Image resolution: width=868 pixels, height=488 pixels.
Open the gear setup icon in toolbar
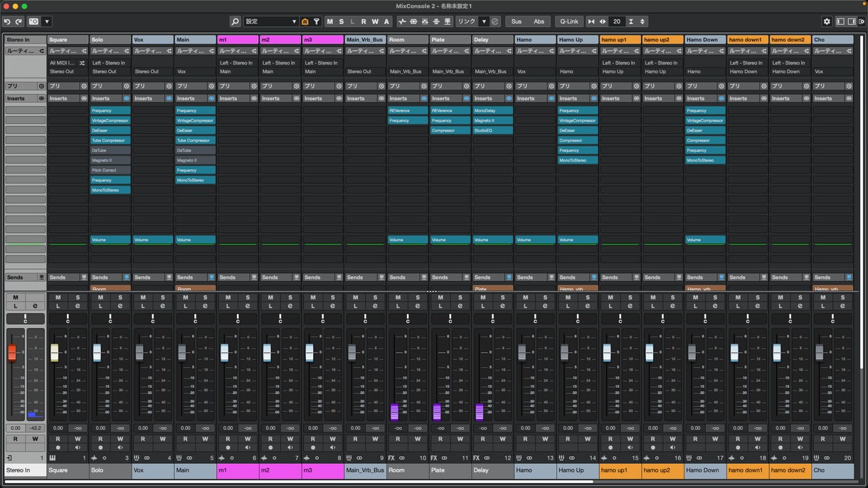[827, 22]
